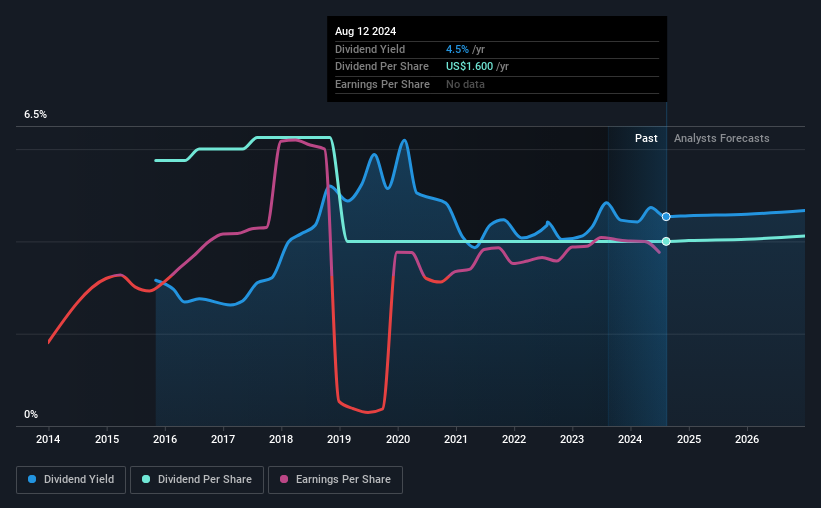Viewport: 821px width, 508px height.
Task: Toggle the Earnings Per Share legend button
Action: tap(335, 480)
